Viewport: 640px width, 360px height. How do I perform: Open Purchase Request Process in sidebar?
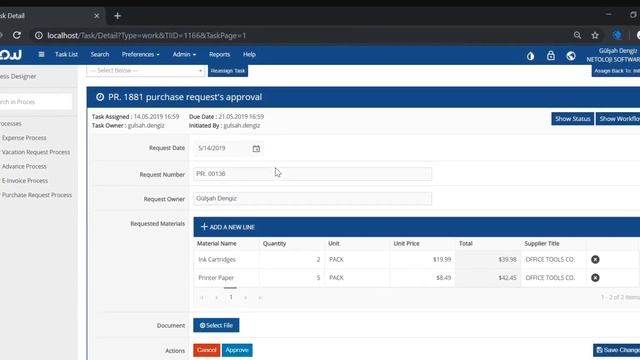pyautogui.click(x=37, y=195)
